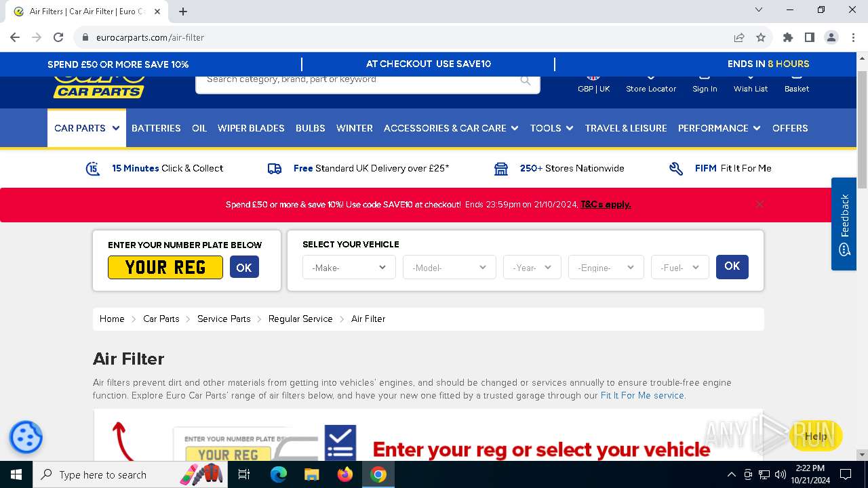Image resolution: width=868 pixels, height=488 pixels.
Task: Click the delivery truck icon
Action: click(x=275, y=169)
